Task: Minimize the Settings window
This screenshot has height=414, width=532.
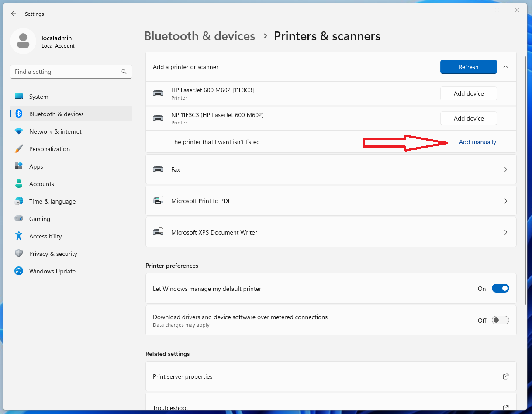Action: pos(477,10)
